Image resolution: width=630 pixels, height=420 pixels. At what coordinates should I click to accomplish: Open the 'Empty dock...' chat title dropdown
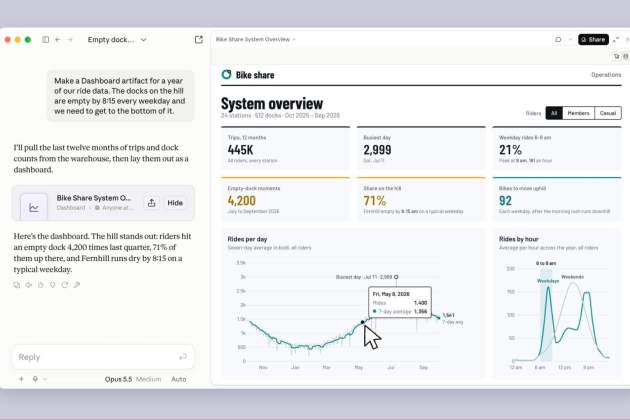(x=117, y=39)
